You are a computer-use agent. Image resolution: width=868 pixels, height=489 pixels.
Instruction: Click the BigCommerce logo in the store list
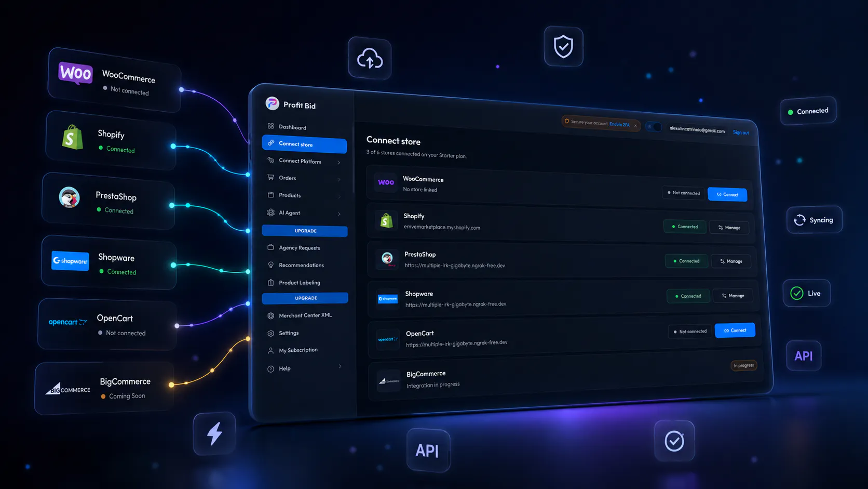389,381
